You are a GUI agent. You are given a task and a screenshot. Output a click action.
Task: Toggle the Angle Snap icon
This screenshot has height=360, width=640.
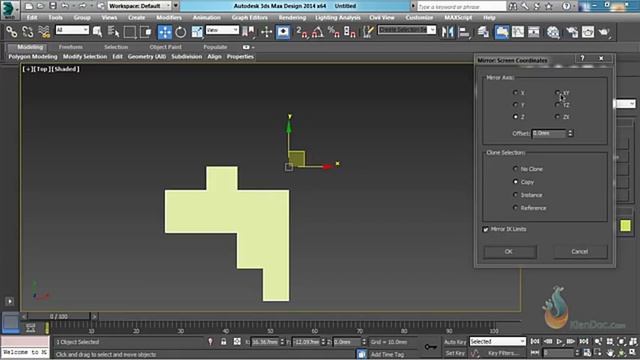318,32
